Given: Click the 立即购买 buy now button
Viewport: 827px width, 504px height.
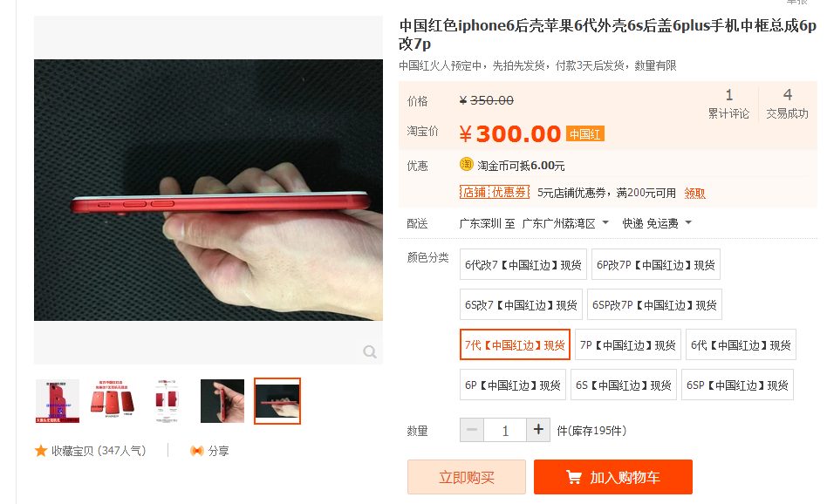Looking at the screenshot, I should click(466, 477).
